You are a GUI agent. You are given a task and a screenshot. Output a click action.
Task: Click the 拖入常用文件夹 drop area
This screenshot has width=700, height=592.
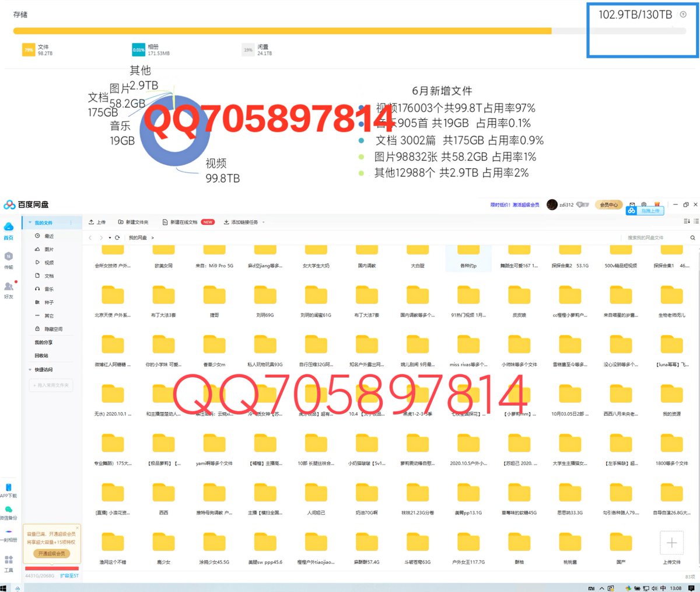[x=51, y=385]
